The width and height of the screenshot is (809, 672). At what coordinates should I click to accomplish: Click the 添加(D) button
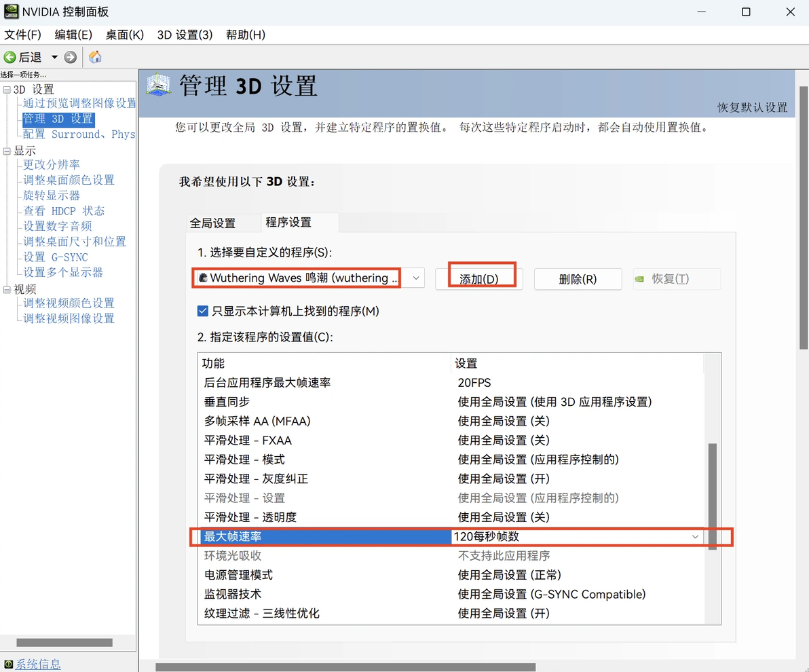coord(478,279)
